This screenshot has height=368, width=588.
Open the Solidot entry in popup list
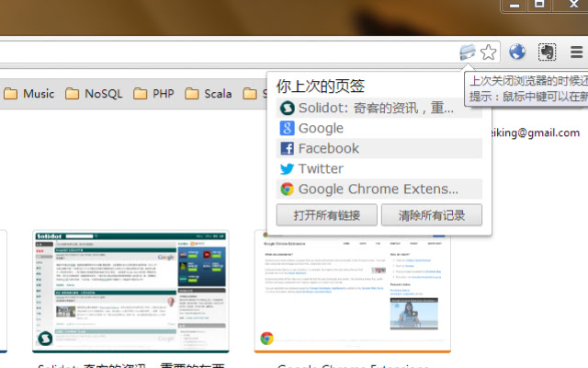click(x=379, y=109)
